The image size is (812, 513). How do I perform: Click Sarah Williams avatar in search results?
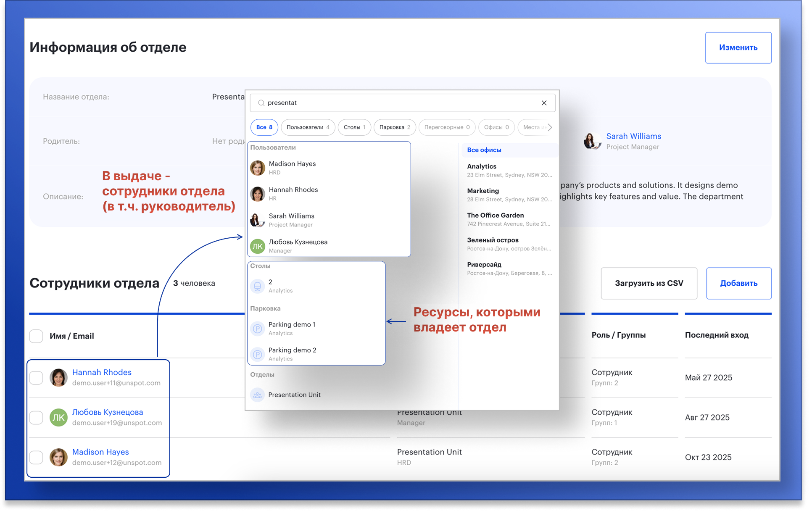coord(257,220)
